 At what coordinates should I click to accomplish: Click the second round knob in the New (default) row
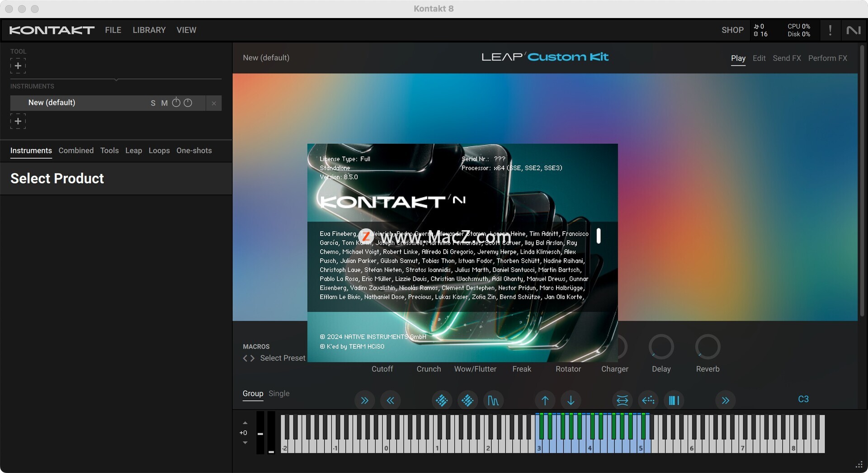(x=188, y=103)
